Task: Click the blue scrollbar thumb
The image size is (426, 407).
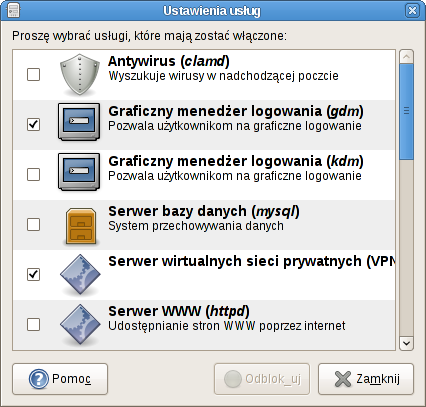Action: pos(406,112)
